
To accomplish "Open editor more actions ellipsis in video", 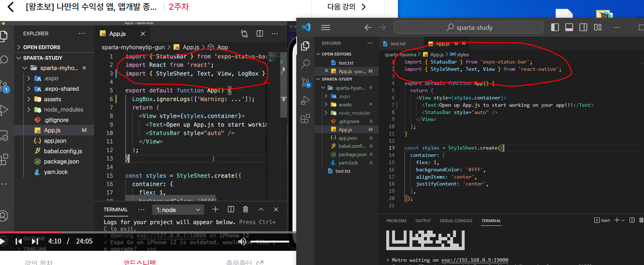I will (275, 33).
